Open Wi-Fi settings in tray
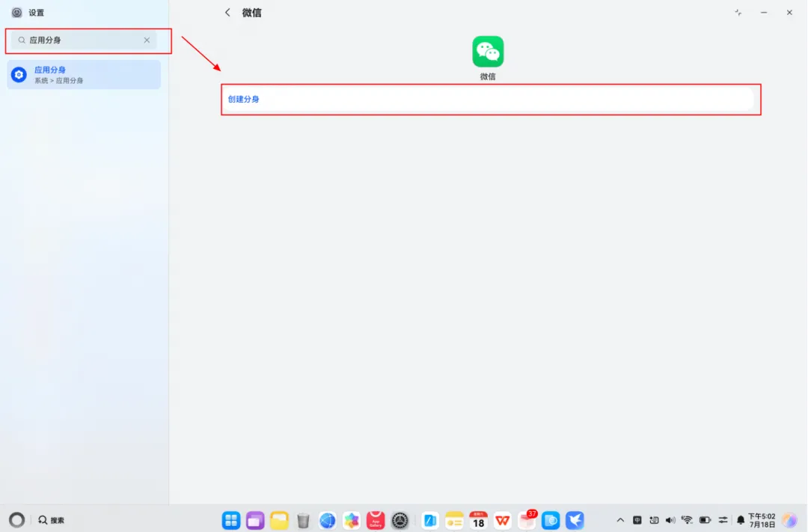 687,520
